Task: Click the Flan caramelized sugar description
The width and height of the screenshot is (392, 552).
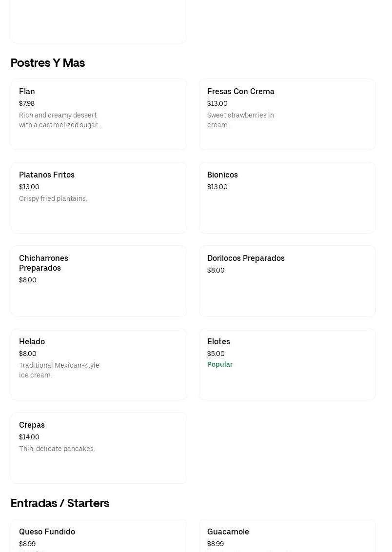Action: (x=60, y=120)
